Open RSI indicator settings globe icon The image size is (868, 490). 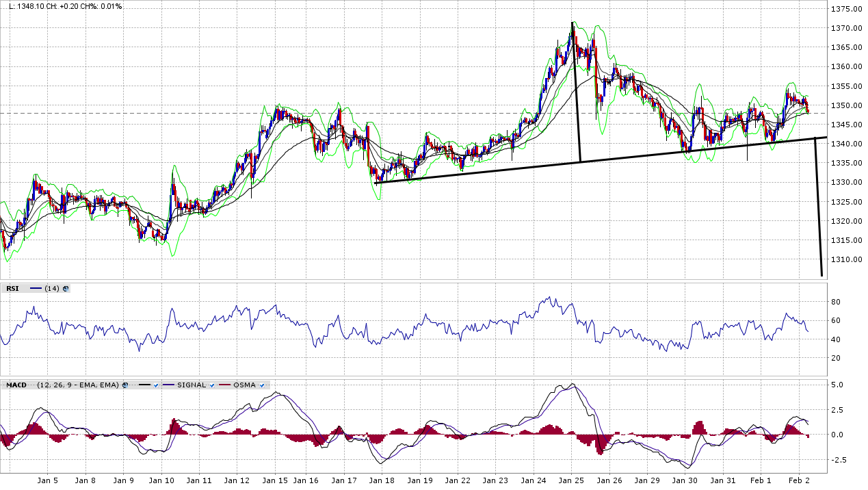click(66, 289)
